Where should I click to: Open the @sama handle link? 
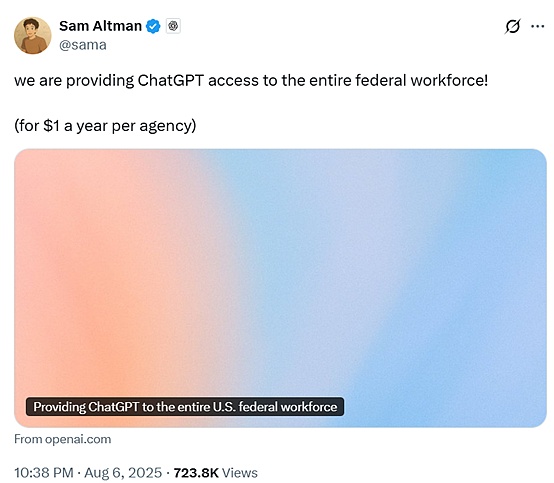point(83,45)
